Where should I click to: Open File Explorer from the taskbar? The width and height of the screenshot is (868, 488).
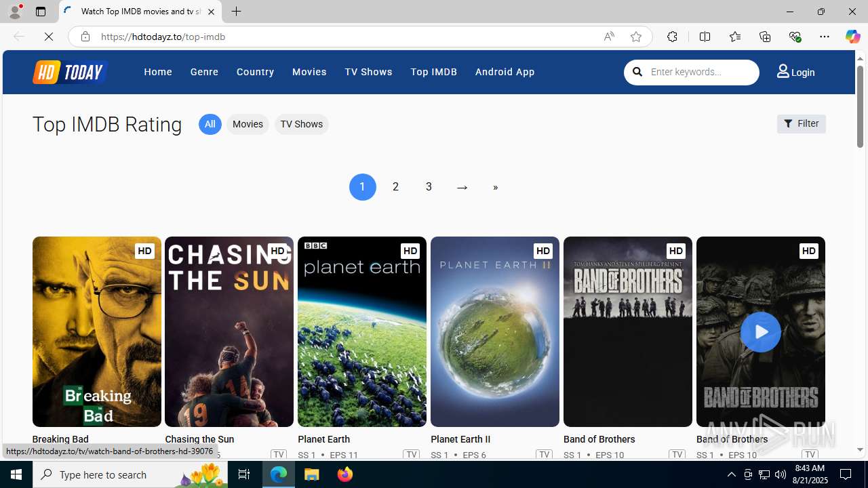pyautogui.click(x=312, y=474)
